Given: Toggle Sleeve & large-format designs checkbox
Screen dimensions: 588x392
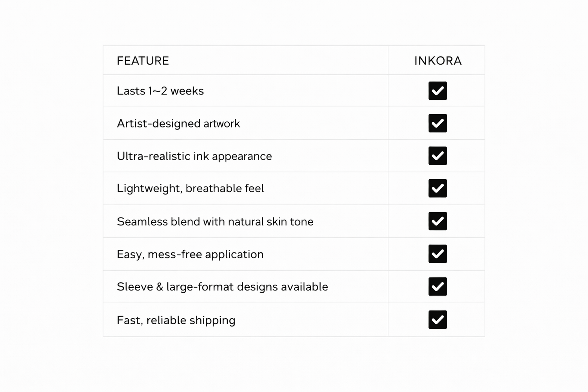Looking at the screenshot, I should coord(437,287).
